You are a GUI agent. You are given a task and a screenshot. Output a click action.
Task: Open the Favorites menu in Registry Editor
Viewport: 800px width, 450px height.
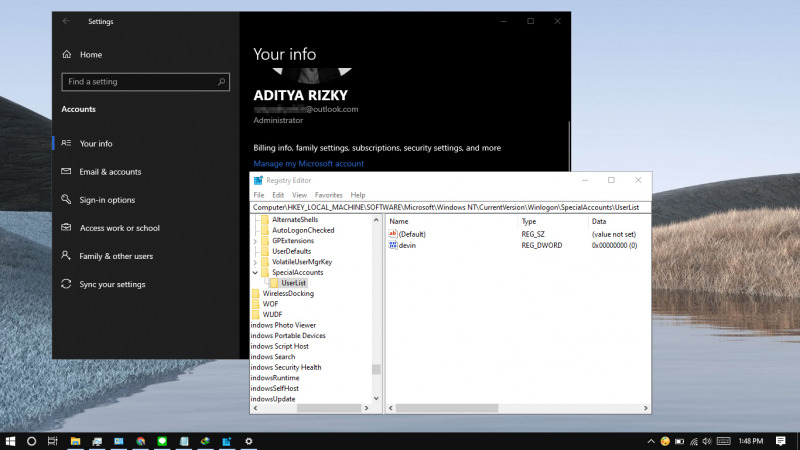(x=329, y=195)
